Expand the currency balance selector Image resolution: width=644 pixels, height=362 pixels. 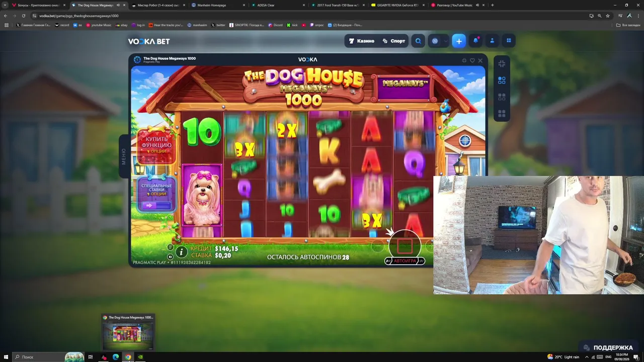point(439,41)
